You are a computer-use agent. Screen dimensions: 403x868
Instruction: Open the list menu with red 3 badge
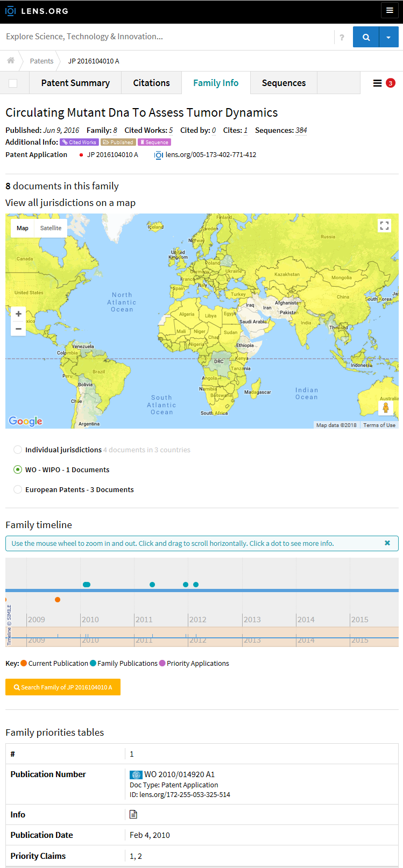pos(384,83)
